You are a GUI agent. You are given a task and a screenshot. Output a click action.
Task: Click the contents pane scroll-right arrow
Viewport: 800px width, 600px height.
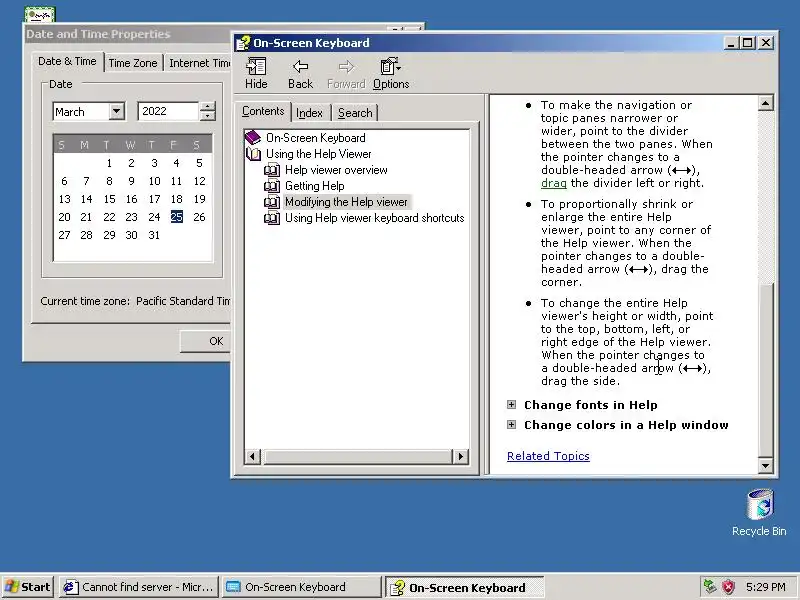[461, 457]
